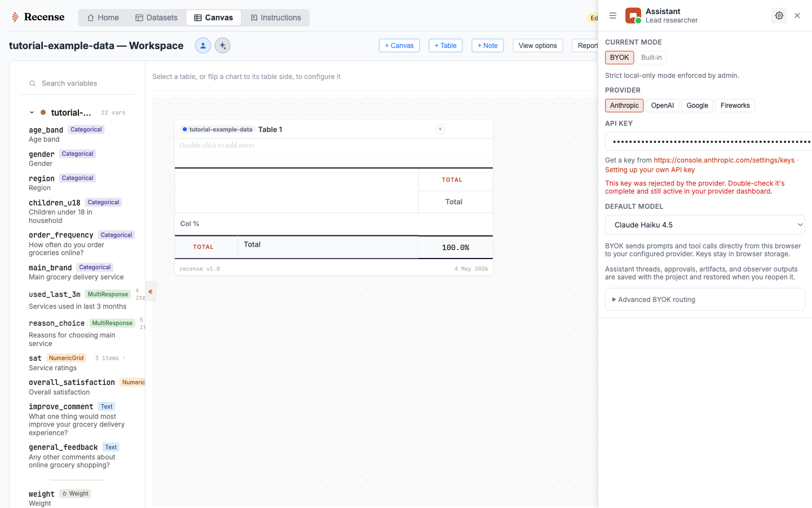Click the user profile circle icon
The height and width of the screenshot is (508, 812).
click(x=203, y=46)
